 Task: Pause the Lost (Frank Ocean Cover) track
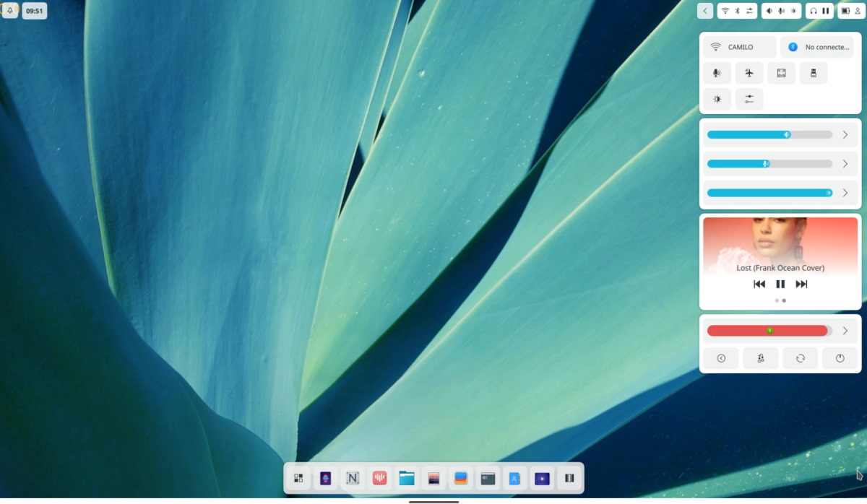tap(780, 284)
